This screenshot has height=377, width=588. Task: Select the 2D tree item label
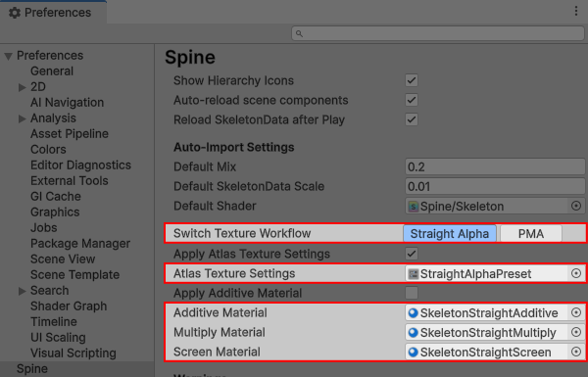(38, 86)
